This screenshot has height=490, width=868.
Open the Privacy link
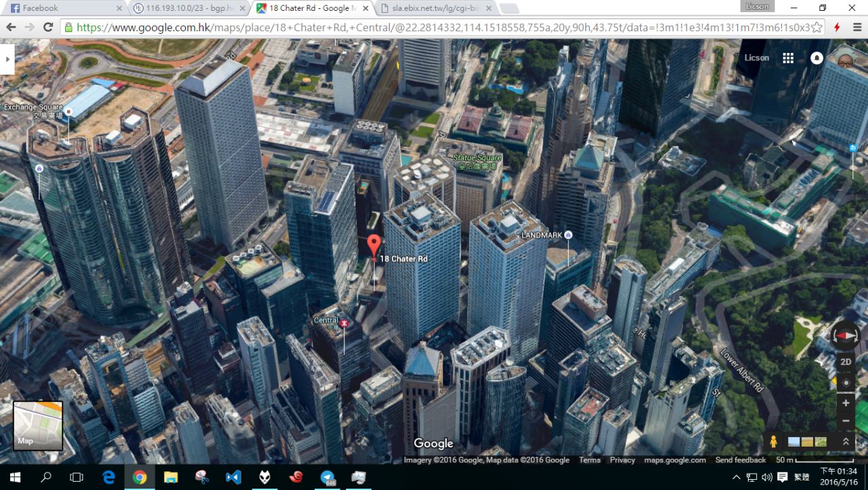[622, 460]
